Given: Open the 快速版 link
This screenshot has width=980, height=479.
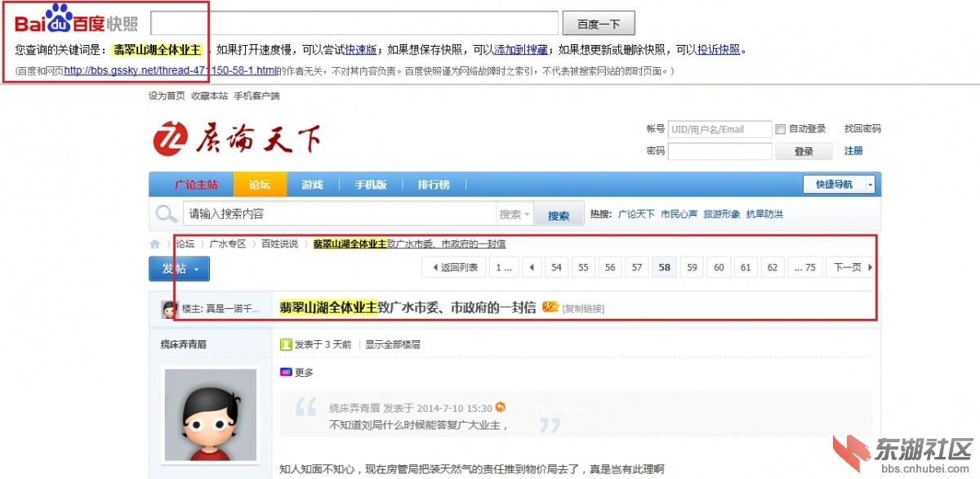Looking at the screenshot, I should [x=362, y=50].
